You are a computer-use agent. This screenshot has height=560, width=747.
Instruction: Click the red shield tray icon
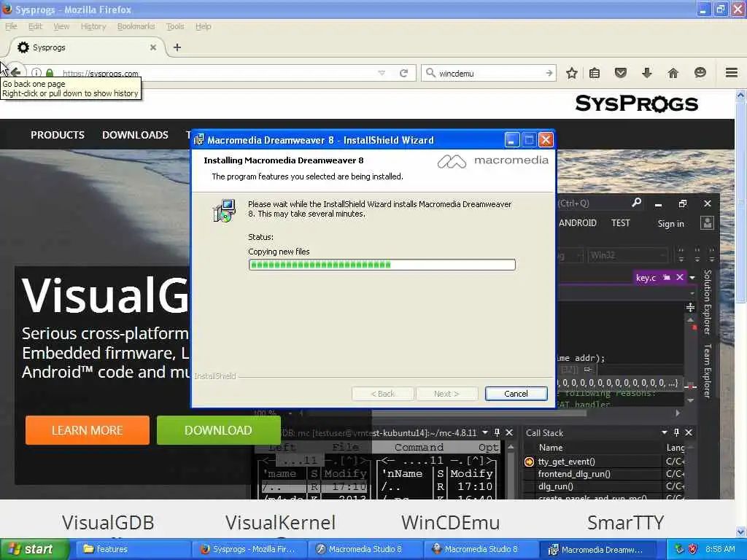(692, 549)
